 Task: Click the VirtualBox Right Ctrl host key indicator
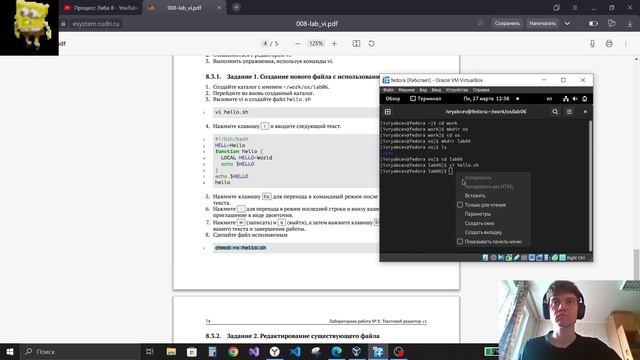pyautogui.click(x=576, y=258)
